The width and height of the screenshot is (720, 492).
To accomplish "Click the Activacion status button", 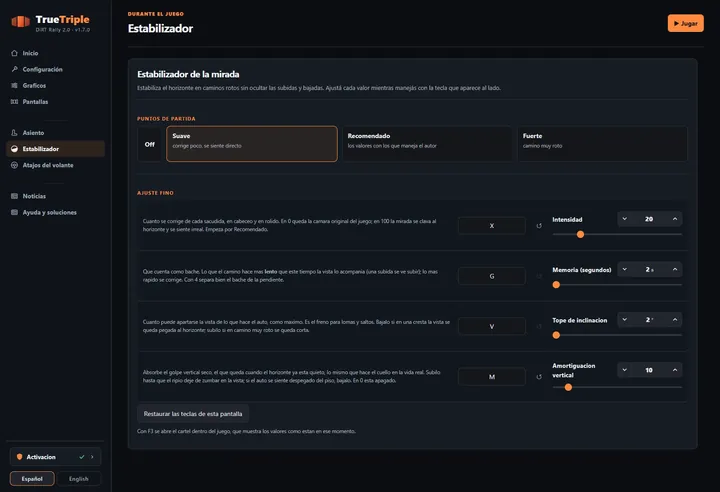I will pos(55,457).
